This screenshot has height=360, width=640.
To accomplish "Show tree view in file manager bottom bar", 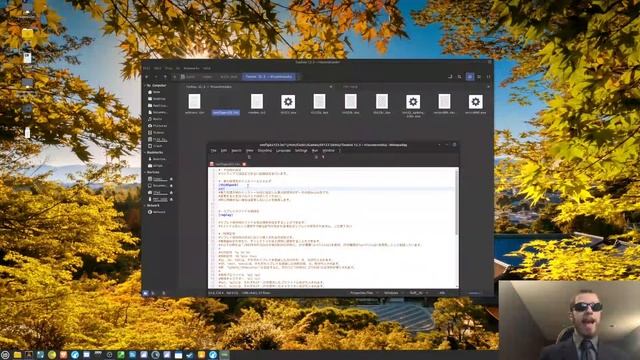I will (153, 293).
